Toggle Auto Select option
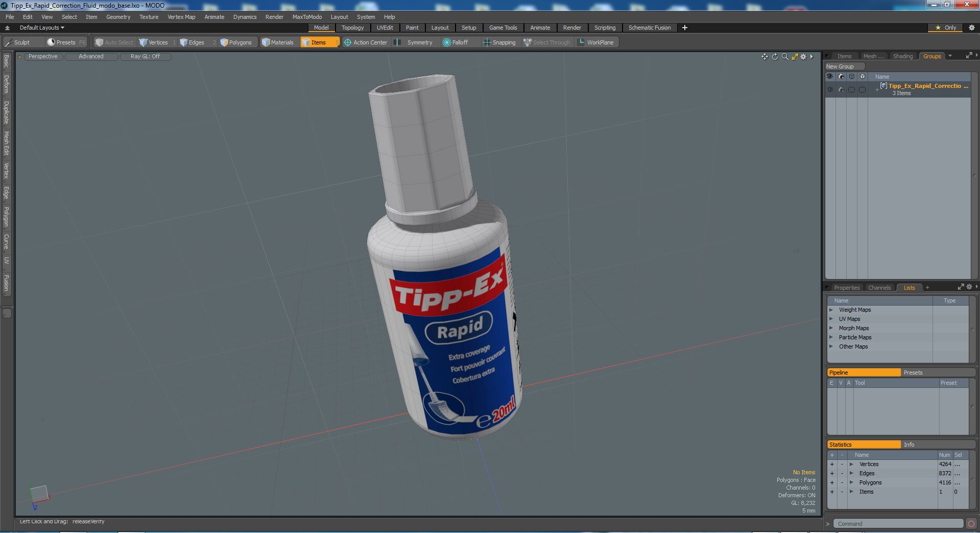The width and height of the screenshot is (980, 533). tap(114, 42)
